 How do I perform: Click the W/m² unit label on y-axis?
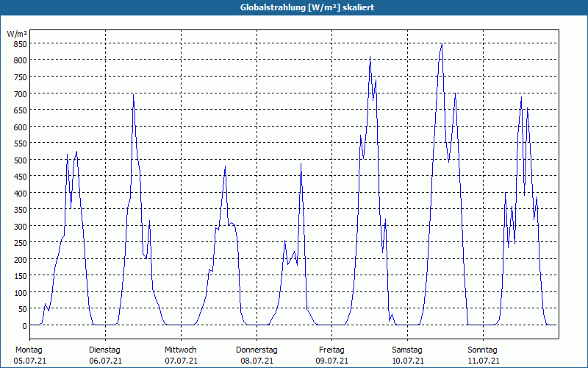17,34
